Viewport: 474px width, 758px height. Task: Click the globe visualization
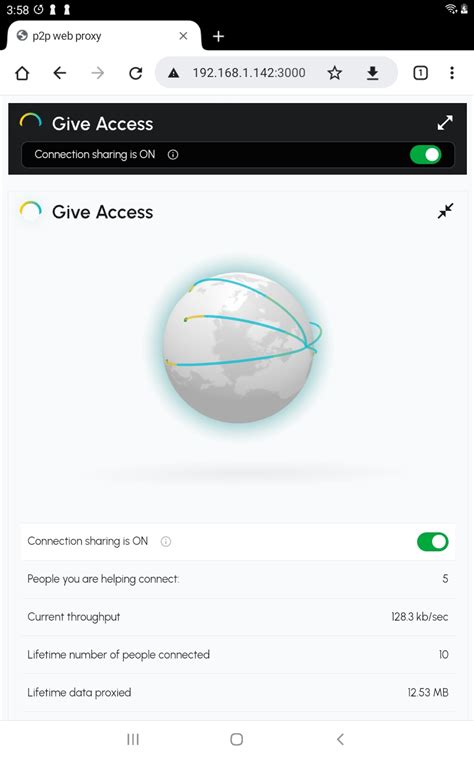click(x=240, y=347)
